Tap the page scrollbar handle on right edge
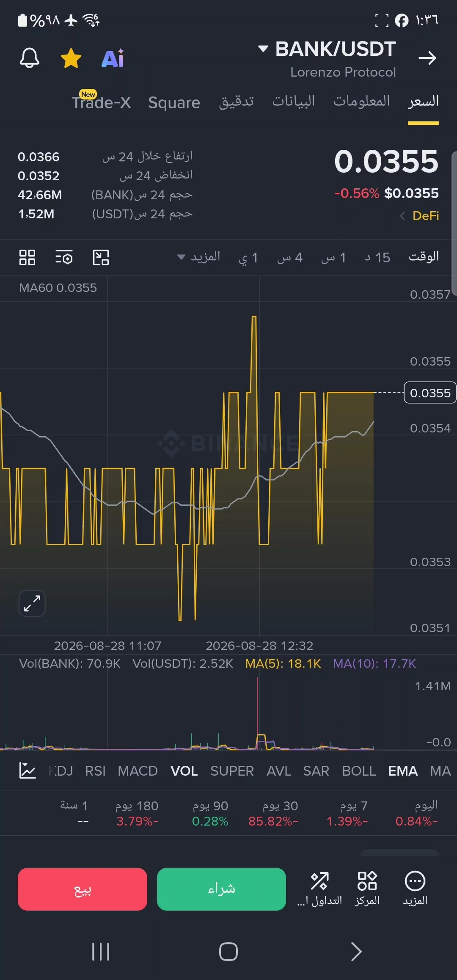The height and width of the screenshot is (980, 457). pos(454,223)
